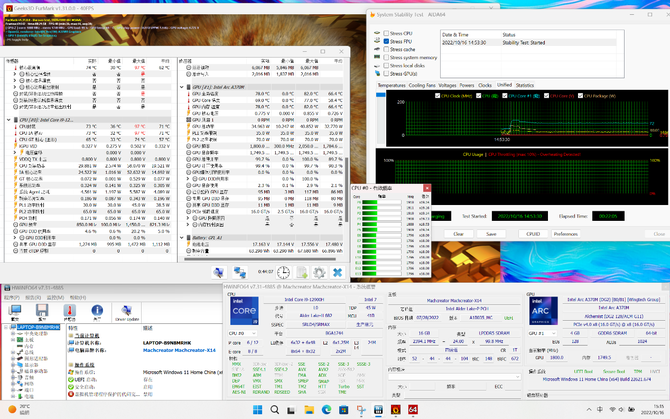Open memory module dropdown in summary

point(454,377)
